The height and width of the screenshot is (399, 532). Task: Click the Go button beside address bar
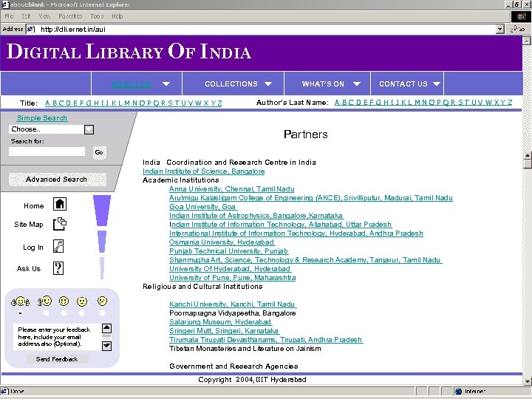click(x=518, y=29)
